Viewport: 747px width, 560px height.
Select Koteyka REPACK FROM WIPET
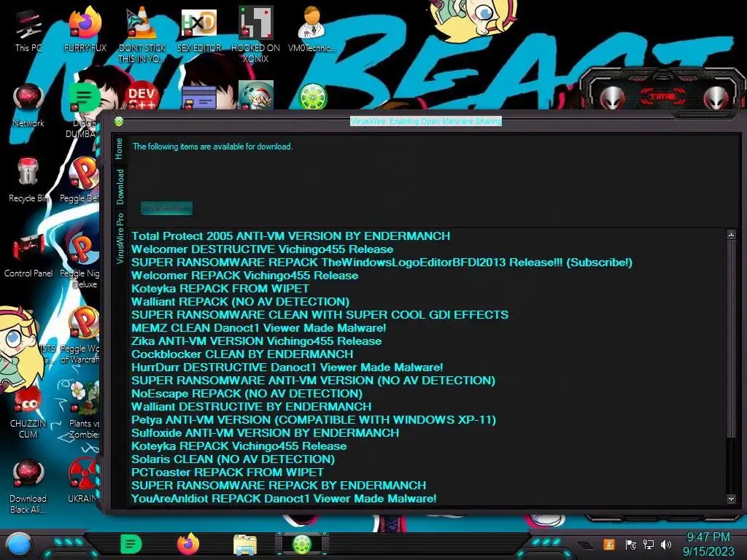coord(220,289)
